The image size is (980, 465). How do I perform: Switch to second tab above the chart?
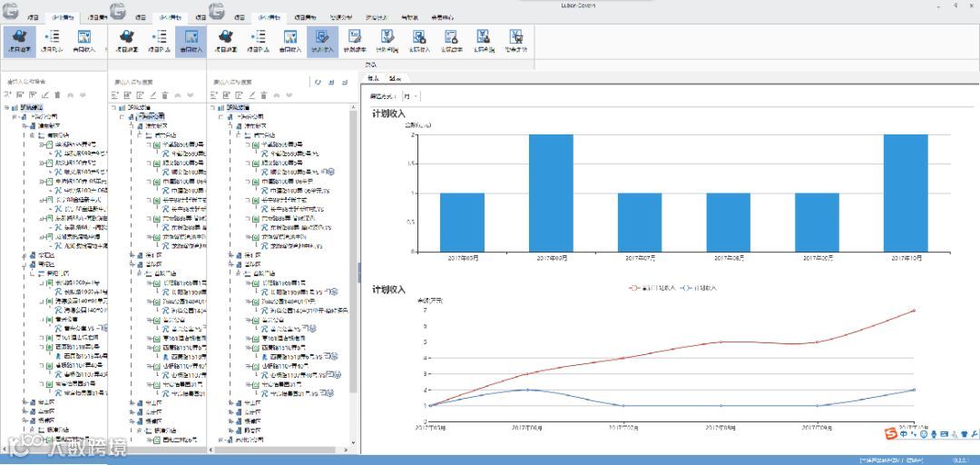coord(396,78)
